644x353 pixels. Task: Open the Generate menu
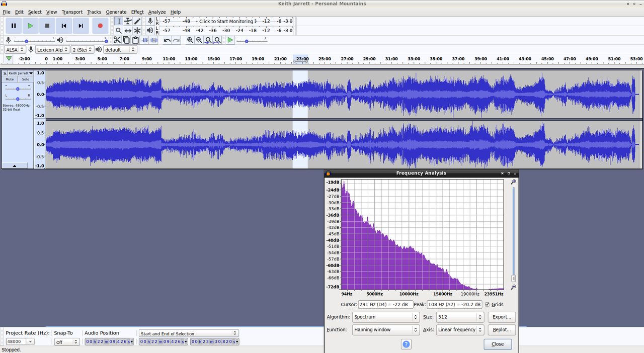click(116, 12)
